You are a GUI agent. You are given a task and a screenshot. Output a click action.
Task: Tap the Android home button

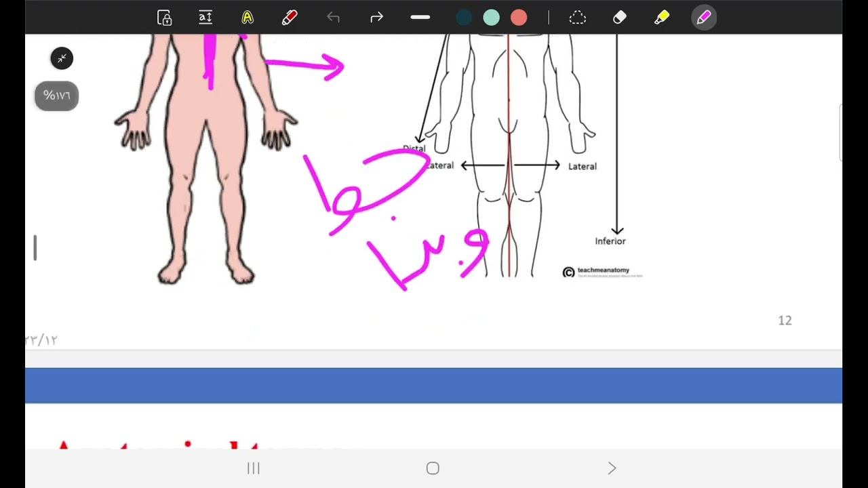pos(433,468)
